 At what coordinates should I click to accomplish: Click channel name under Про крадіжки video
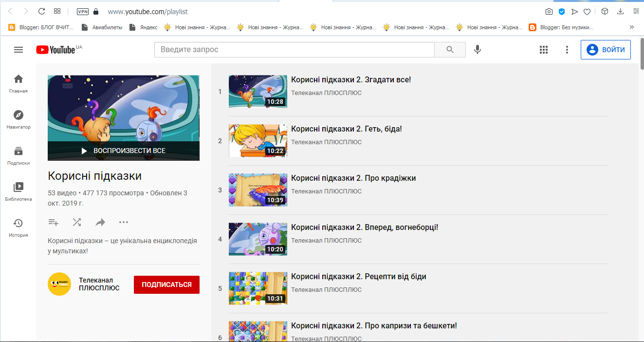(326, 191)
